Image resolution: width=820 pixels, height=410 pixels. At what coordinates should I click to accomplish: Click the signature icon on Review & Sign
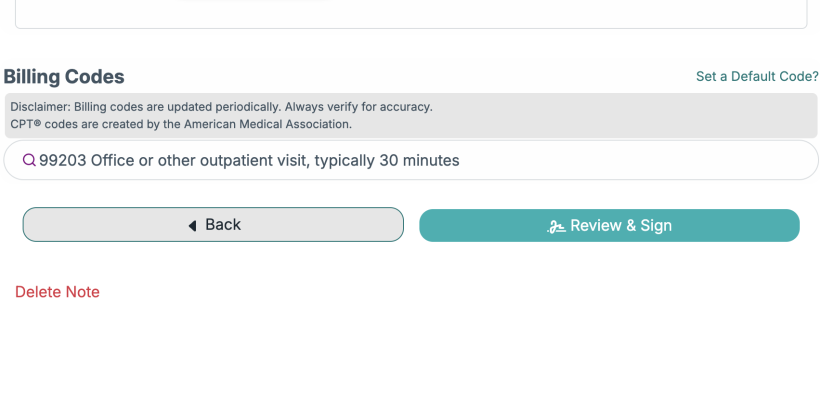coord(557,226)
